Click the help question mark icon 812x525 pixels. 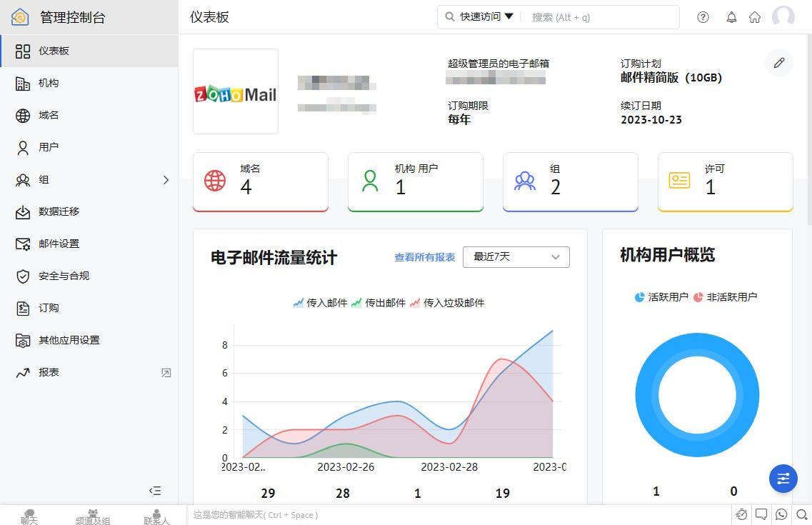703,17
